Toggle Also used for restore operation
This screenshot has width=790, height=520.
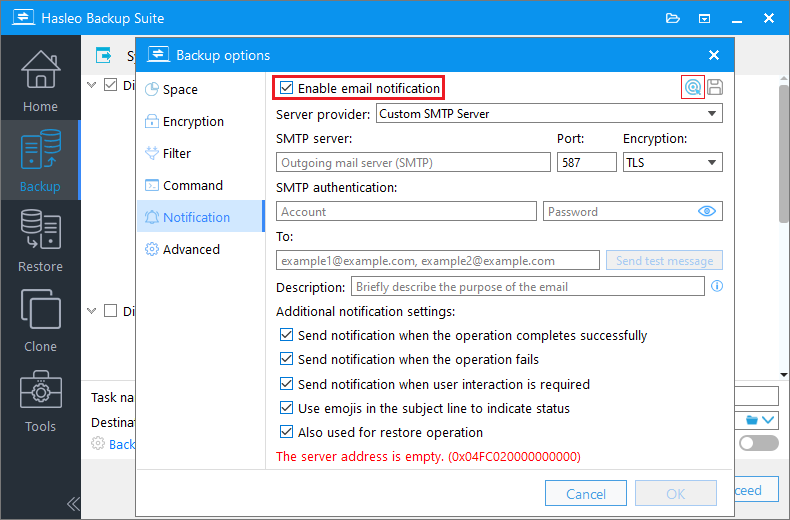point(286,432)
